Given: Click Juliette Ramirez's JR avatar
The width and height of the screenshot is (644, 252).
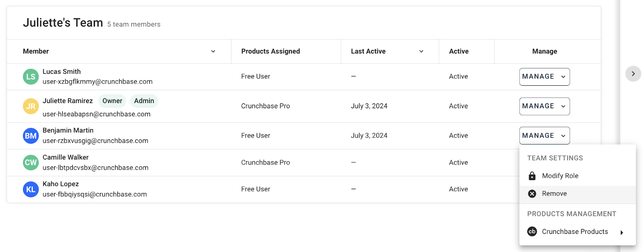Looking at the screenshot, I should tap(31, 106).
